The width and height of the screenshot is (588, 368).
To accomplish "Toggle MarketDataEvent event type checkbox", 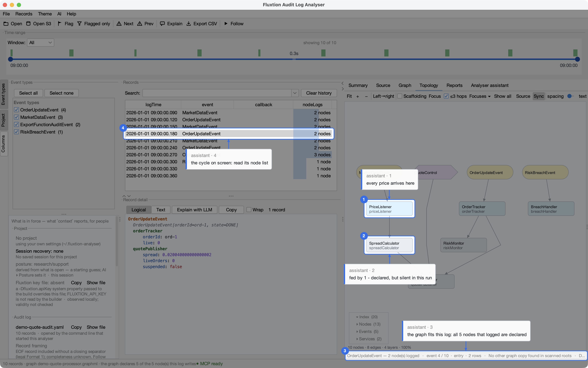I will click(x=16, y=117).
